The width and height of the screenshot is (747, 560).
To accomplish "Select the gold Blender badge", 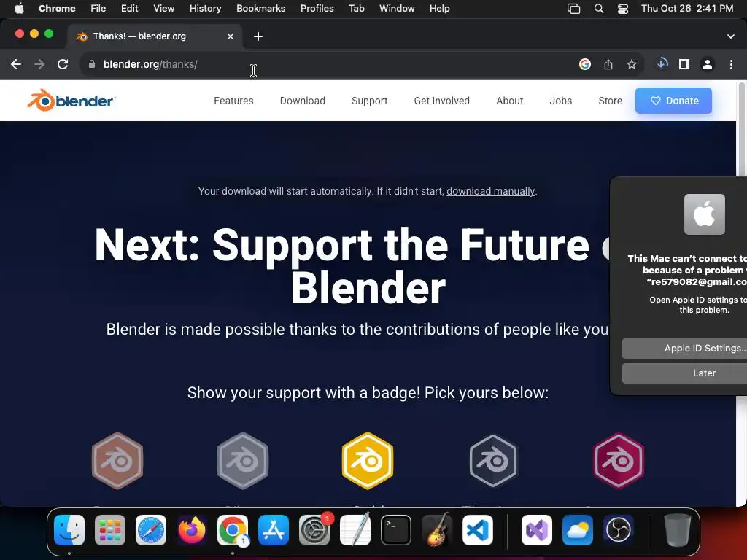I will point(368,461).
